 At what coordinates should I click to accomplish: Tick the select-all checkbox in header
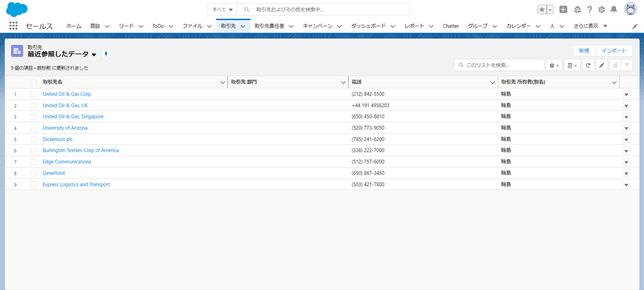click(x=34, y=83)
